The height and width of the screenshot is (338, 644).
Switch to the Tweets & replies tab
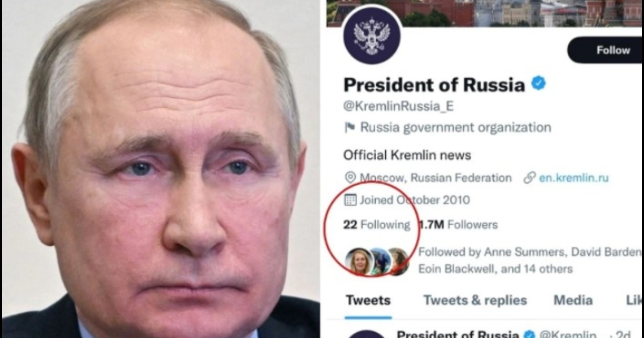click(475, 300)
